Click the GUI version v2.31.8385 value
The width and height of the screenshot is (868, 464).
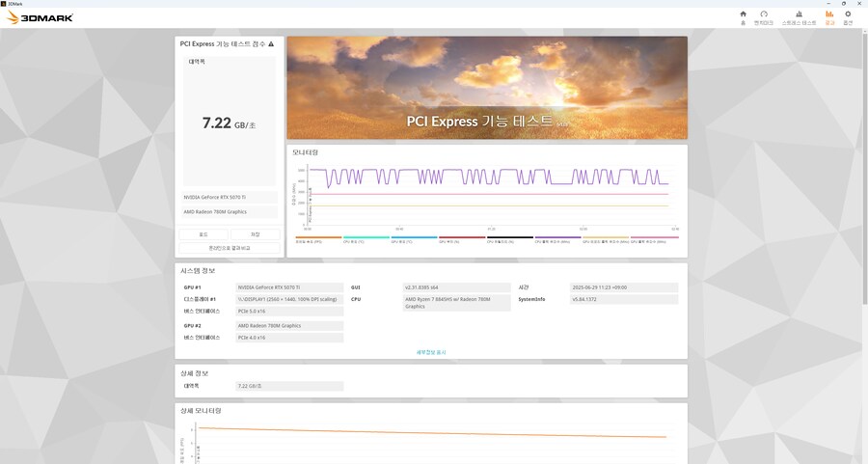coord(457,287)
